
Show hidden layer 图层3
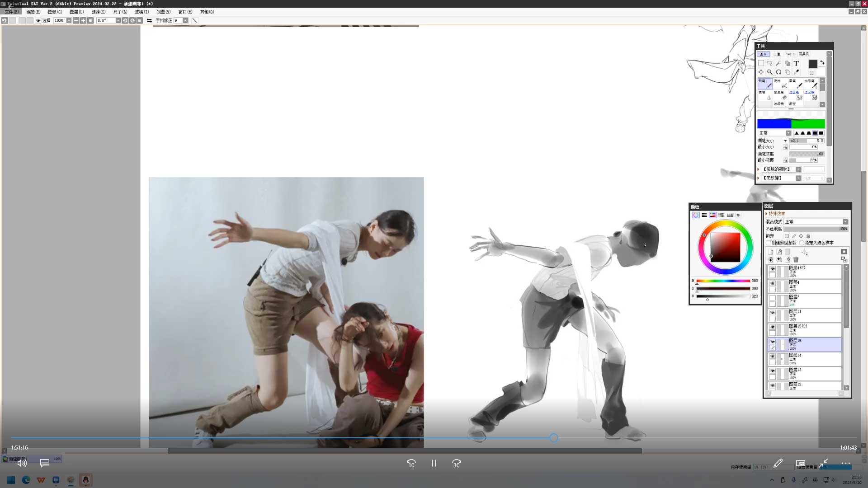(x=772, y=298)
